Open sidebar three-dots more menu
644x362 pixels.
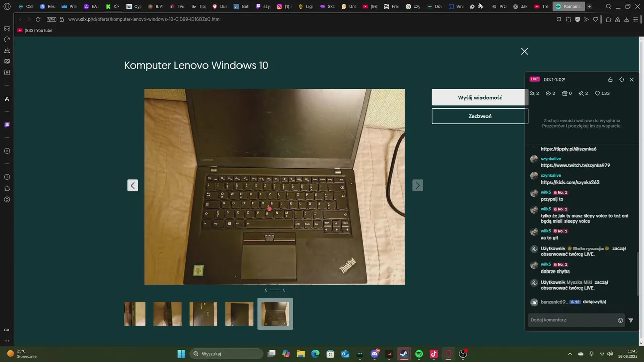point(7,341)
